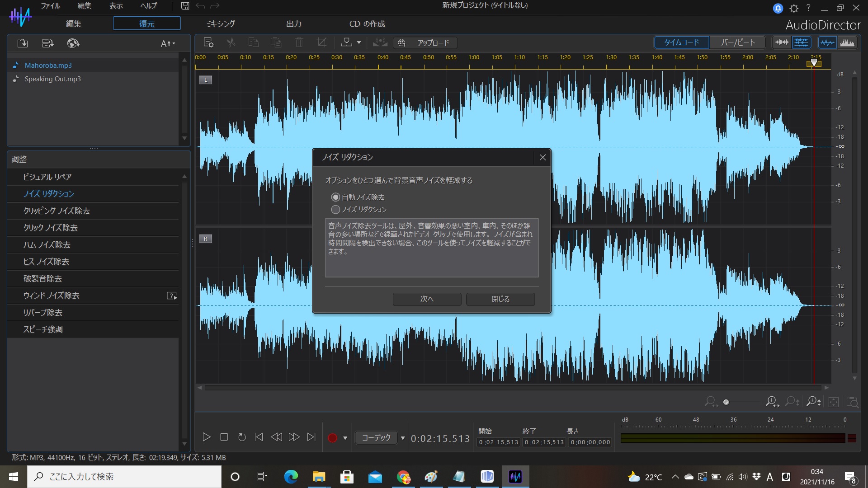Select ノイズ リダクション radio option in dialog
Image resolution: width=868 pixels, height=488 pixels.
click(x=335, y=210)
